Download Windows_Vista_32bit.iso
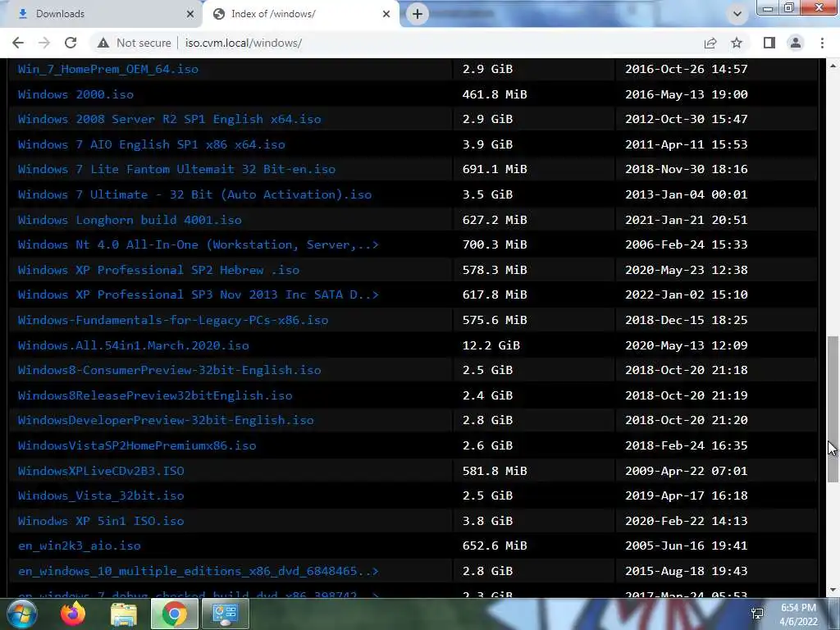This screenshot has width=840, height=630. (x=101, y=495)
